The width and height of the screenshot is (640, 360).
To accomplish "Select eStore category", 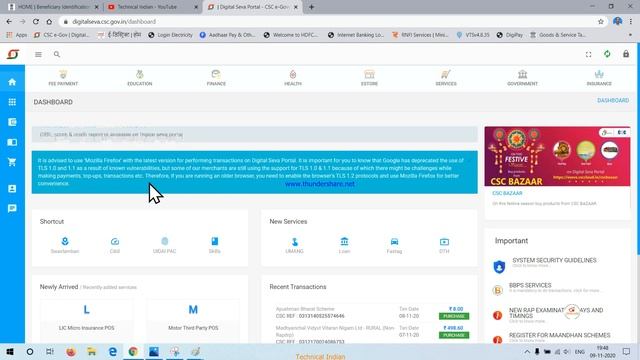I will [x=369, y=78].
